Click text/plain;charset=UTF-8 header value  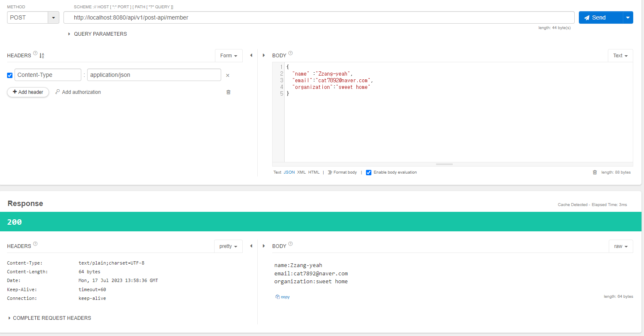tap(112, 263)
